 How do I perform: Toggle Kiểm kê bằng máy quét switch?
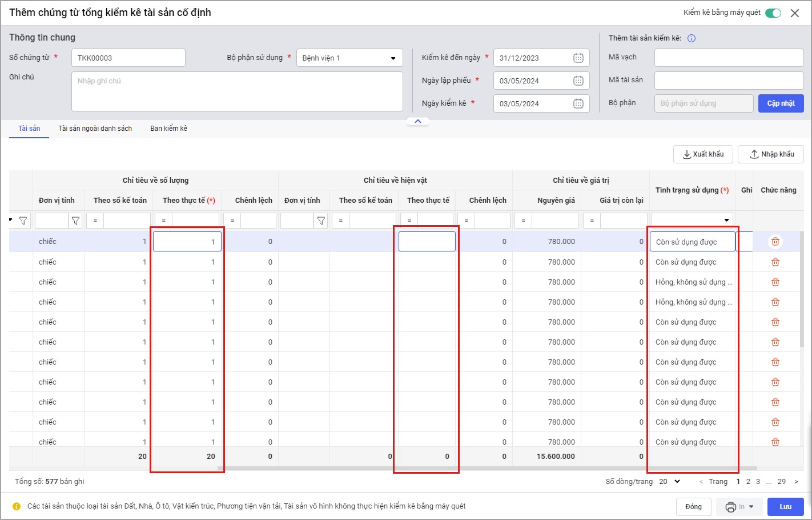pyautogui.click(x=773, y=13)
